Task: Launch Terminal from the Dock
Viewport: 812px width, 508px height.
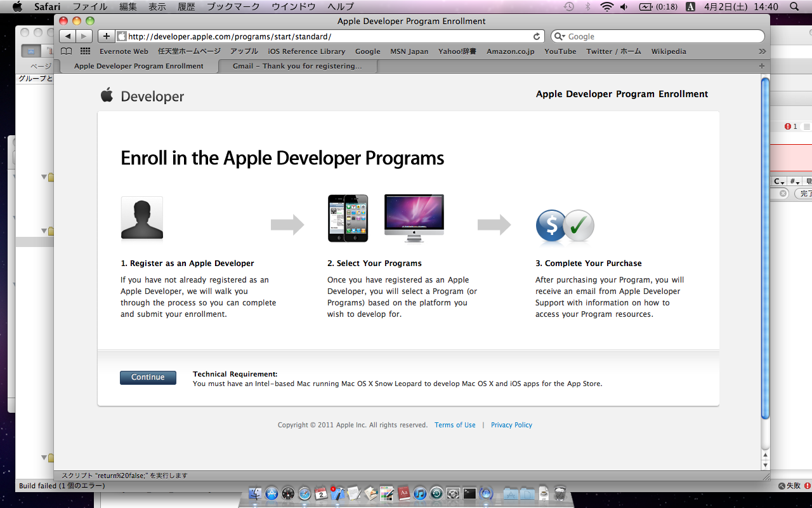Action: point(469,493)
